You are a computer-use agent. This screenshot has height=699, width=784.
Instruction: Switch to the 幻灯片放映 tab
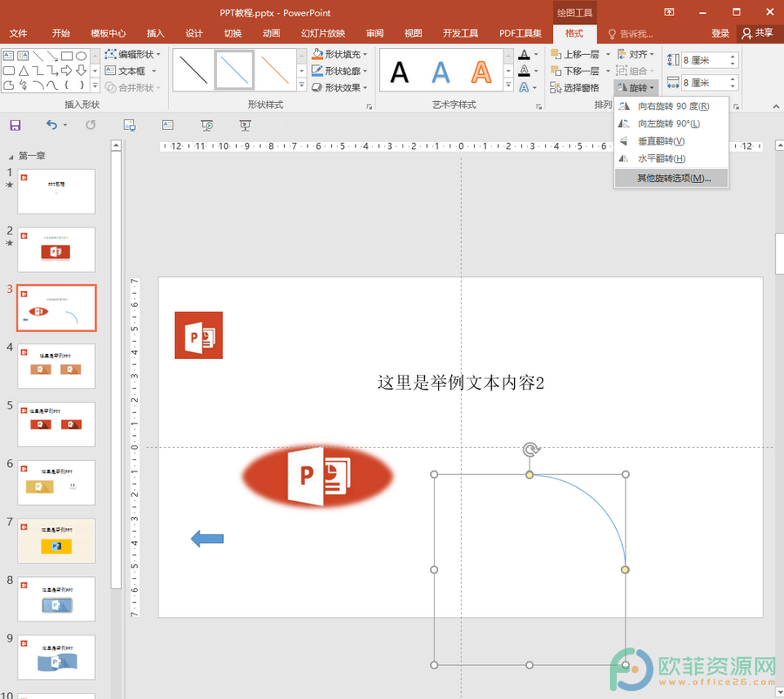(x=323, y=33)
